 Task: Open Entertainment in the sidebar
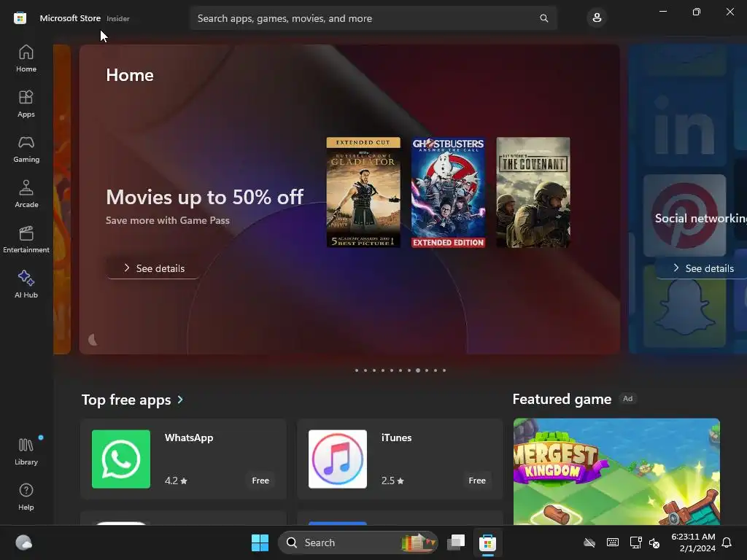(26, 239)
